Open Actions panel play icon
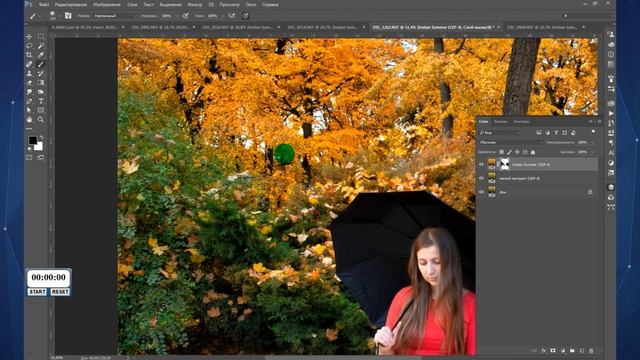Screen dimensions: 640x360 point(611,113)
